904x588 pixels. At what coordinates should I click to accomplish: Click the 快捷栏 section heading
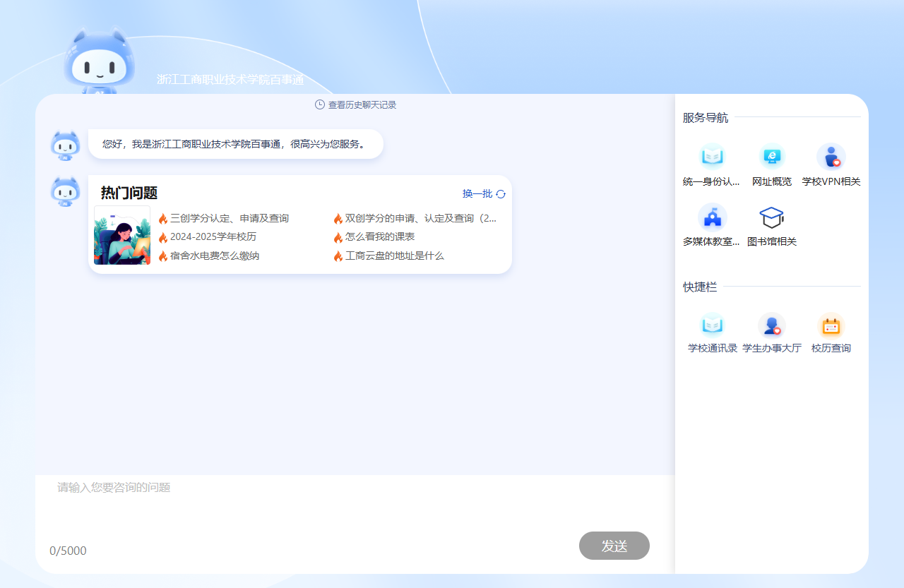[x=700, y=287]
